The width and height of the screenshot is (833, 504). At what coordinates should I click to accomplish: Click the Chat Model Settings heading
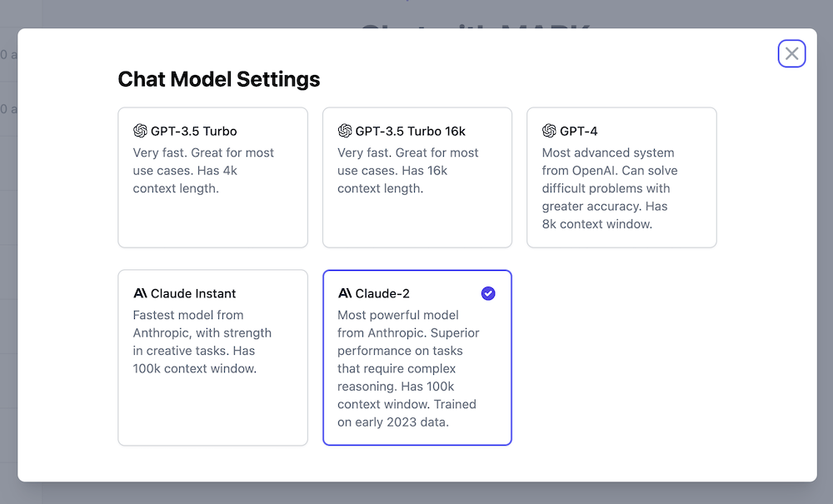coord(219,79)
